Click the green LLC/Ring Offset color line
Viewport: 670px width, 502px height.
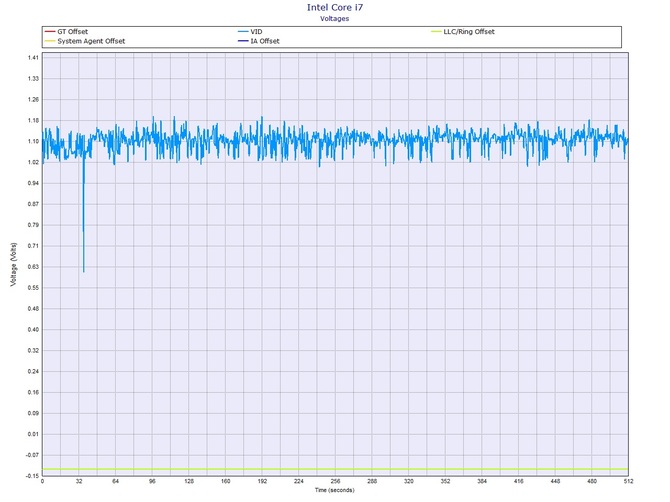pos(436,32)
